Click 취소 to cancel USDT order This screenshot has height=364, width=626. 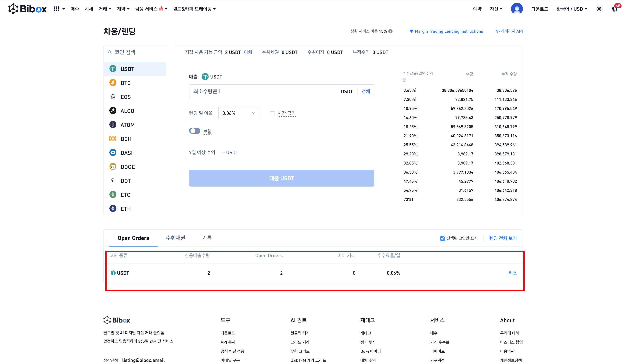pos(512,273)
